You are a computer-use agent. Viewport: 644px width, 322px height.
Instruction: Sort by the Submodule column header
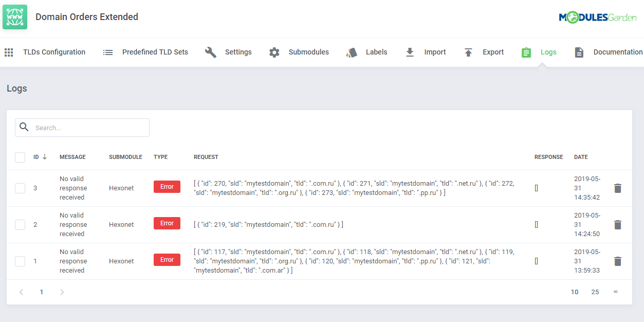pos(125,157)
